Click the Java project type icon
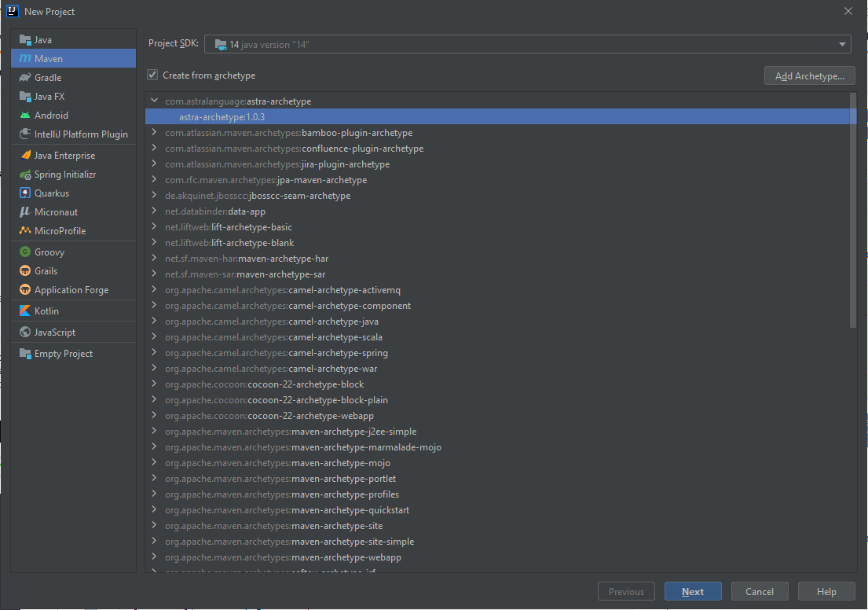This screenshot has width=868, height=610. 25,40
